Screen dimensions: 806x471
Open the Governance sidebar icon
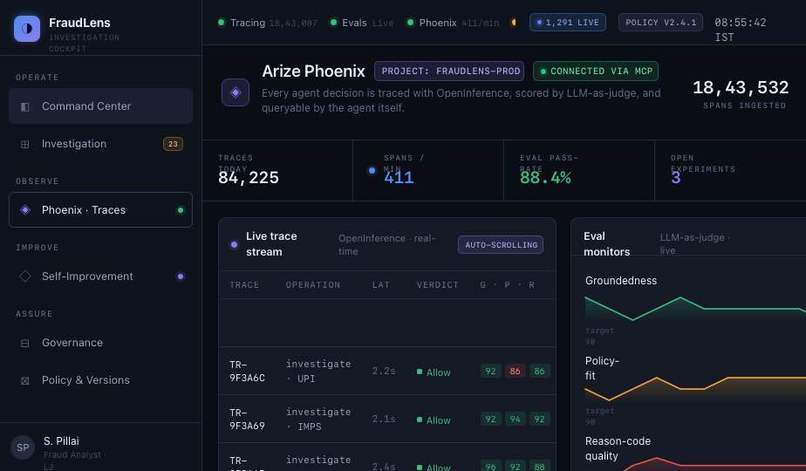[25, 343]
